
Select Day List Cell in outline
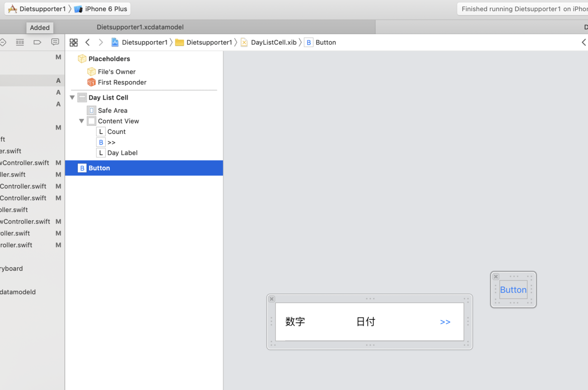pyautogui.click(x=108, y=98)
